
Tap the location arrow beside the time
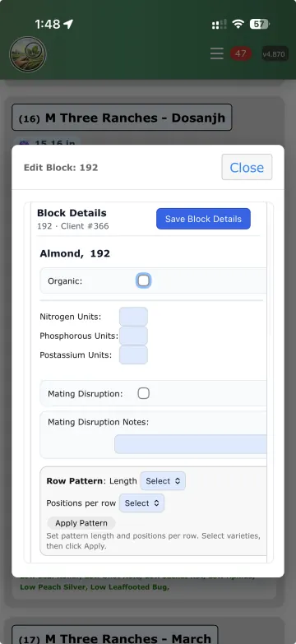[x=68, y=24]
